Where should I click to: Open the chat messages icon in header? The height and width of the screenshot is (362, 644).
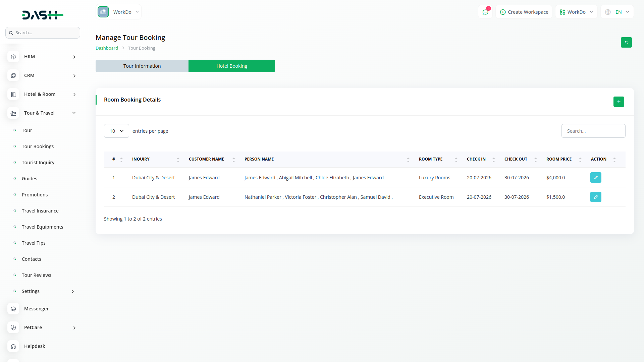click(485, 12)
